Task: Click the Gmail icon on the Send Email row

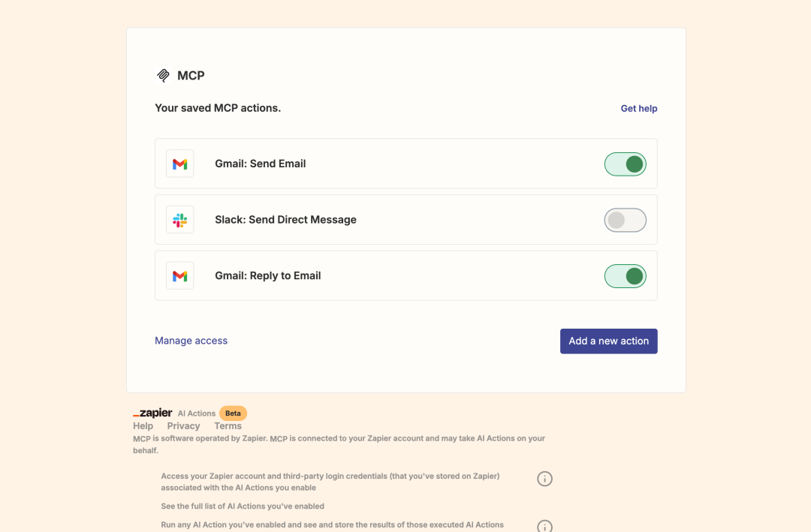Action: pos(179,163)
